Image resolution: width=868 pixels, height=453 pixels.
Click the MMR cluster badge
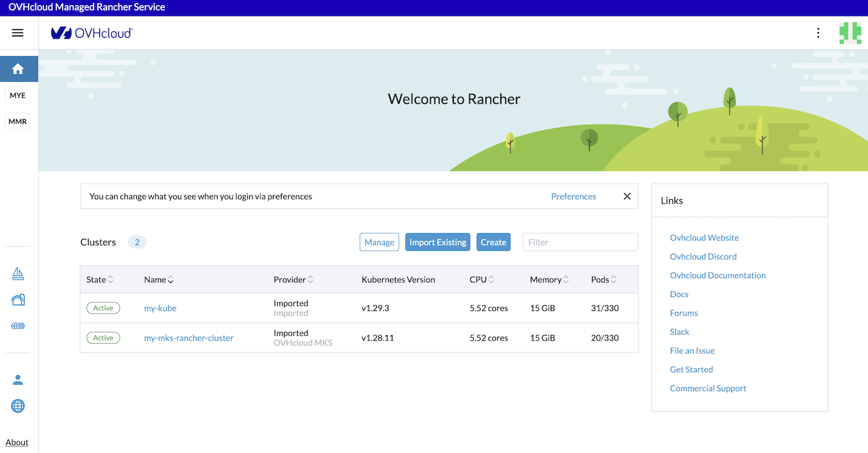(x=17, y=121)
